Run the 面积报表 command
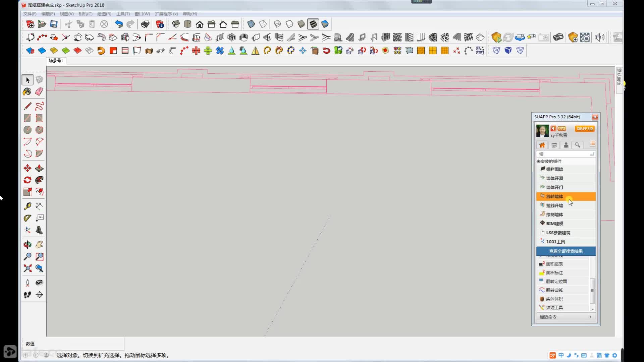 (x=563, y=264)
